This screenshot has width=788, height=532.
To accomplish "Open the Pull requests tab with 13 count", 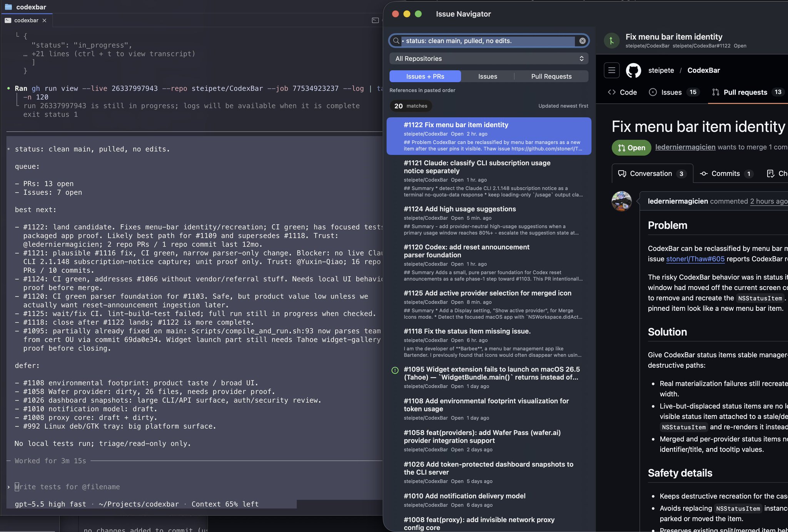I will (x=748, y=92).
